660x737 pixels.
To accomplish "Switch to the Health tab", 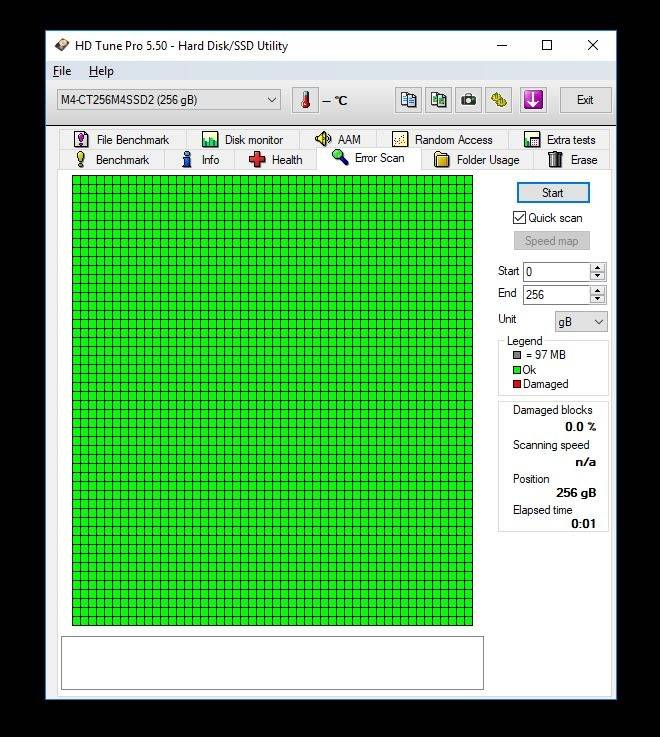I will [x=275, y=160].
